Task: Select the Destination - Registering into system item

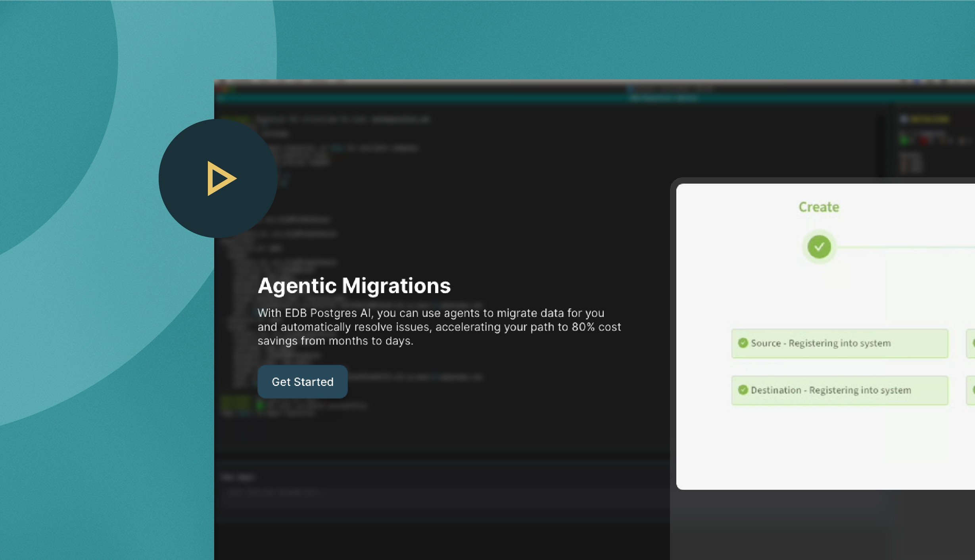Action: tap(839, 390)
